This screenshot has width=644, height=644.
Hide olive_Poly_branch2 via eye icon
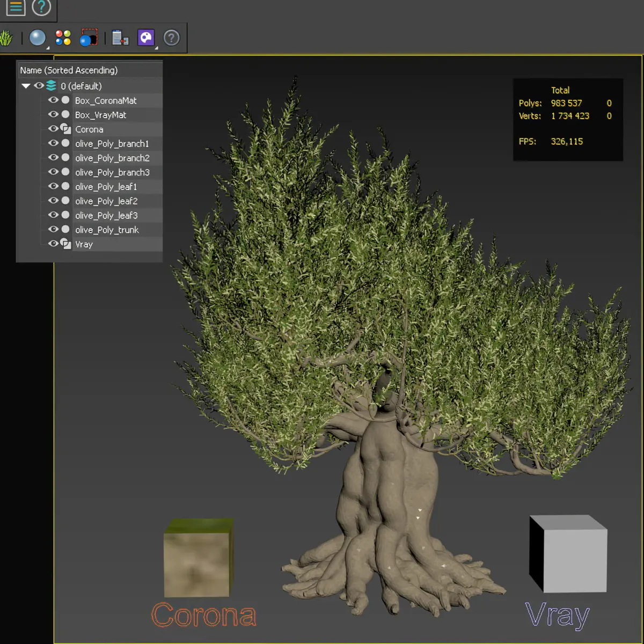(x=53, y=157)
